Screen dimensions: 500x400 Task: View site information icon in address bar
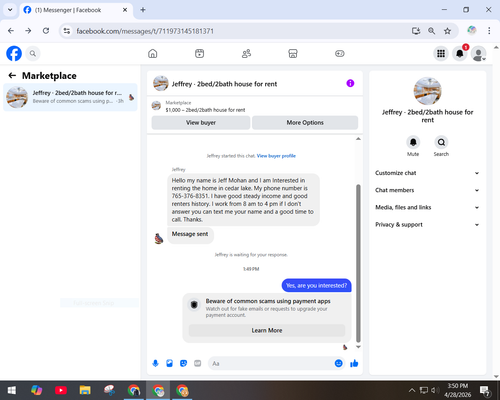pos(67,31)
